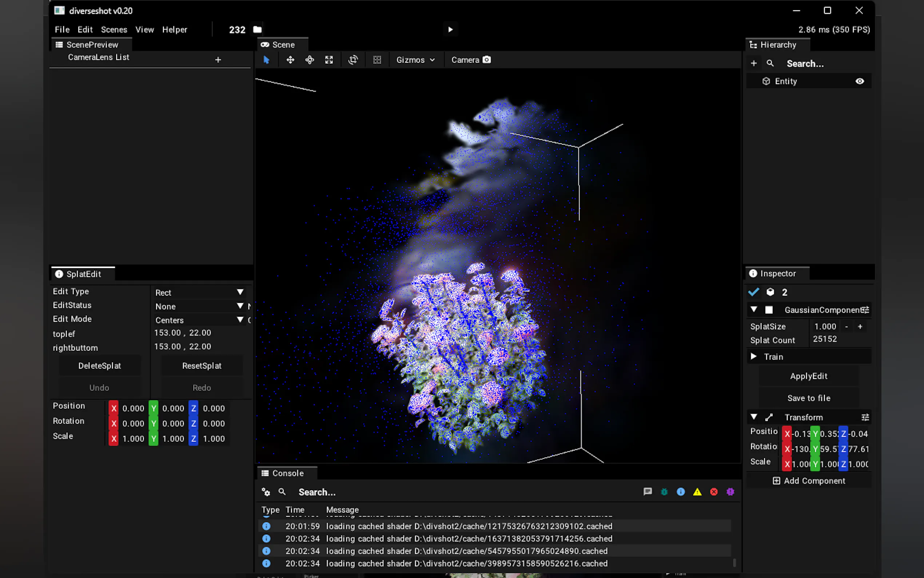Click the DeleteSplat button
The height and width of the screenshot is (578, 924).
coord(99,365)
